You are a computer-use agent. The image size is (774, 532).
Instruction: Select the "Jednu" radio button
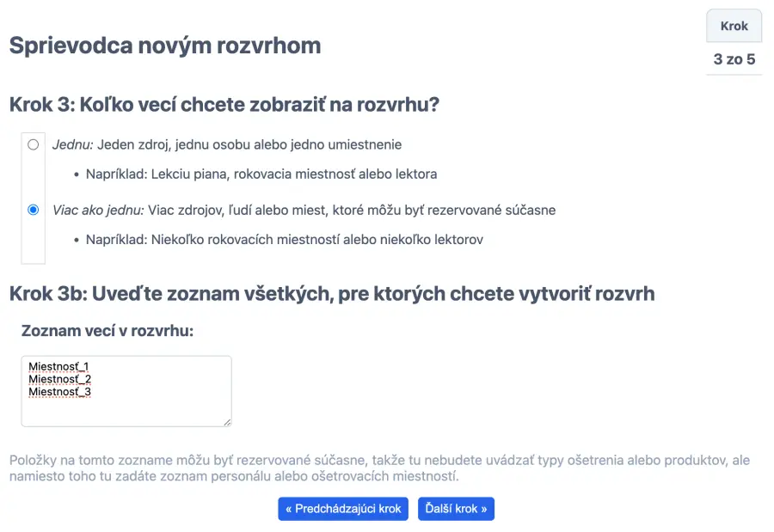click(x=34, y=144)
